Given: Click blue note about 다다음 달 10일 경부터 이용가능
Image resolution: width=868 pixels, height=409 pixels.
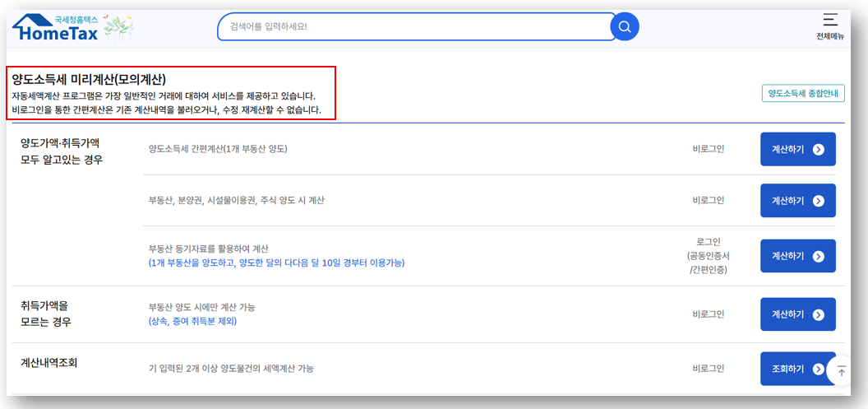Looking at the screenshot, I should [277, 263].
